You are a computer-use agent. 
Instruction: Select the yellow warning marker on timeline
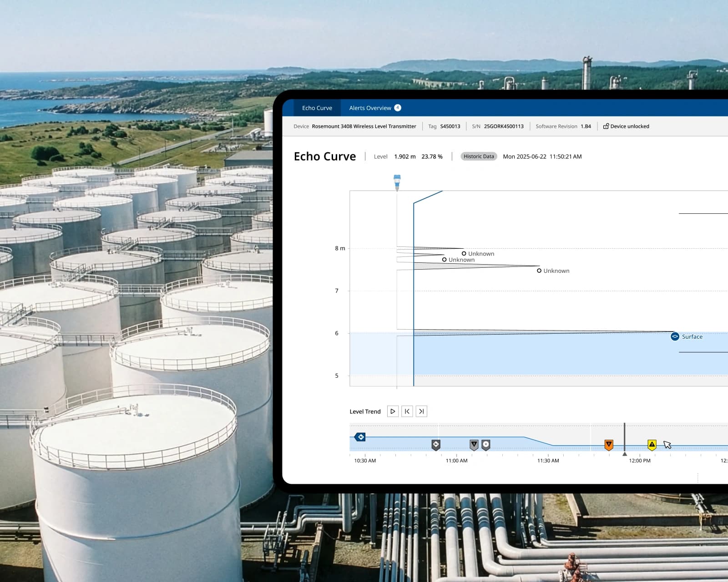point(652,445)
